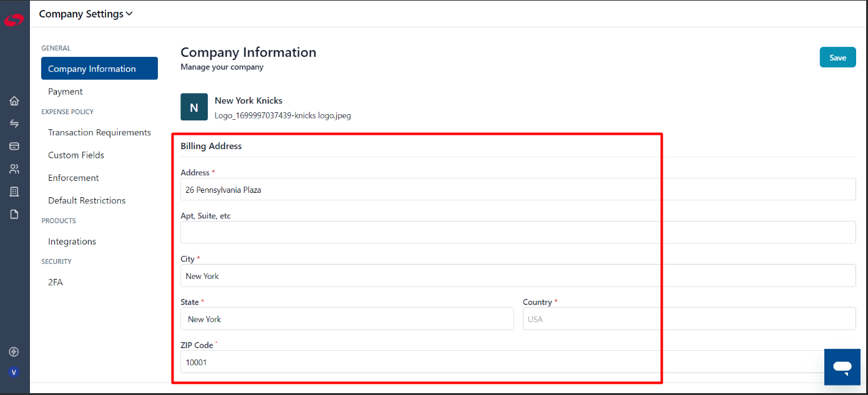The height and width of the screenshot is (395, 868).
Task: Open the Users icon in sidebar
Action: (x=14, y=168)
